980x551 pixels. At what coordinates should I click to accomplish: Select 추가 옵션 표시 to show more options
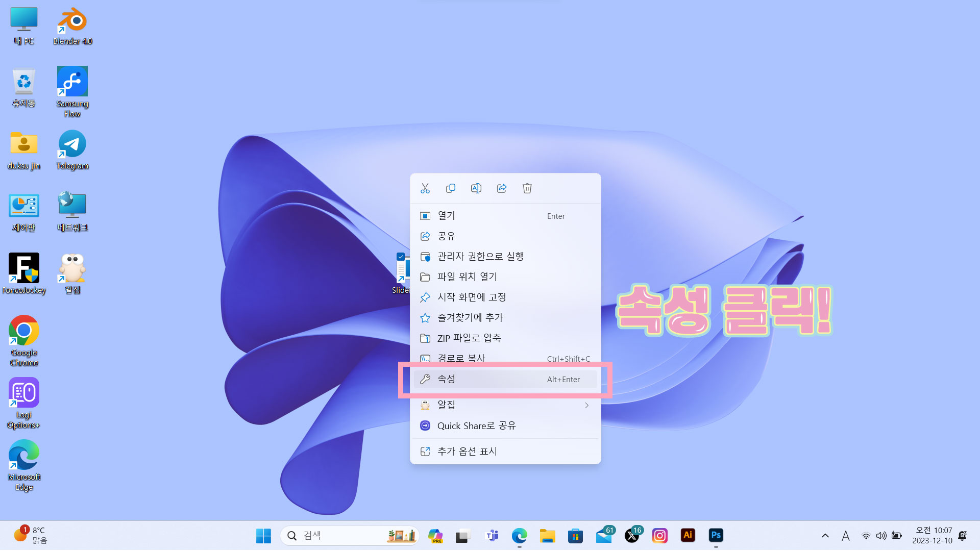pos(467,451)
